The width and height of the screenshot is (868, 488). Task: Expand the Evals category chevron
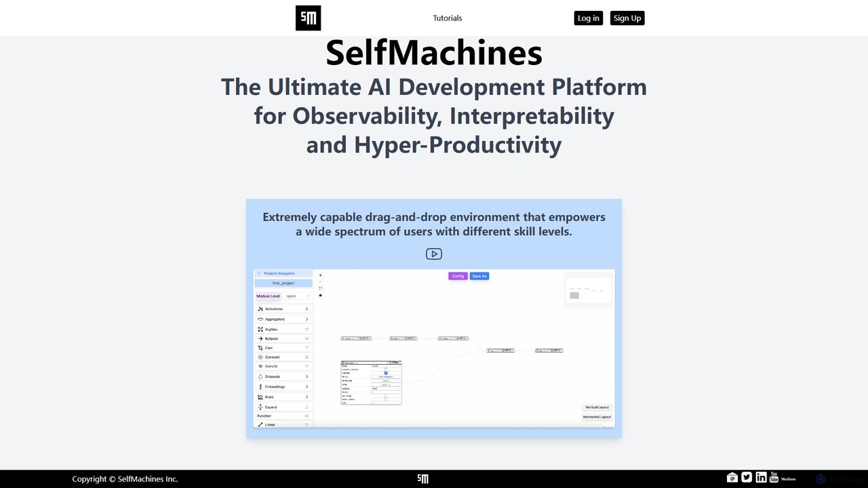click(307, 397)
